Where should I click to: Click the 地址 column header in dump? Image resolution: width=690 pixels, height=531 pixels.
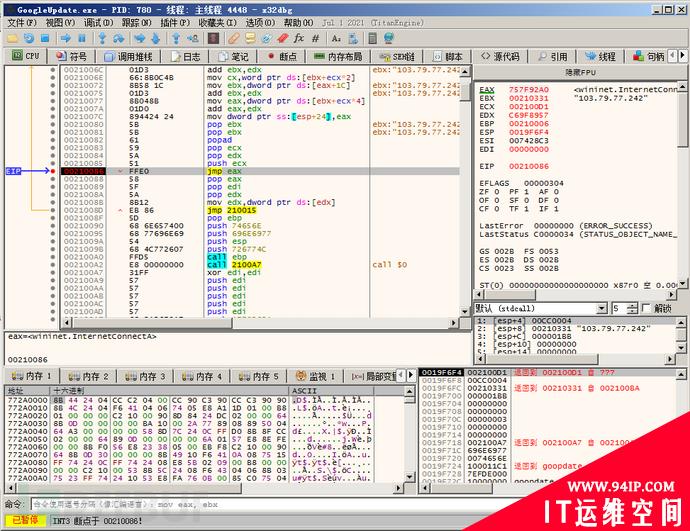27,390
